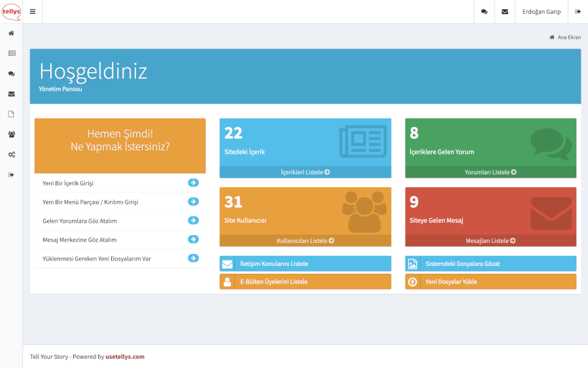Toggle the hamburger sidebar menu

pos(33,12)
